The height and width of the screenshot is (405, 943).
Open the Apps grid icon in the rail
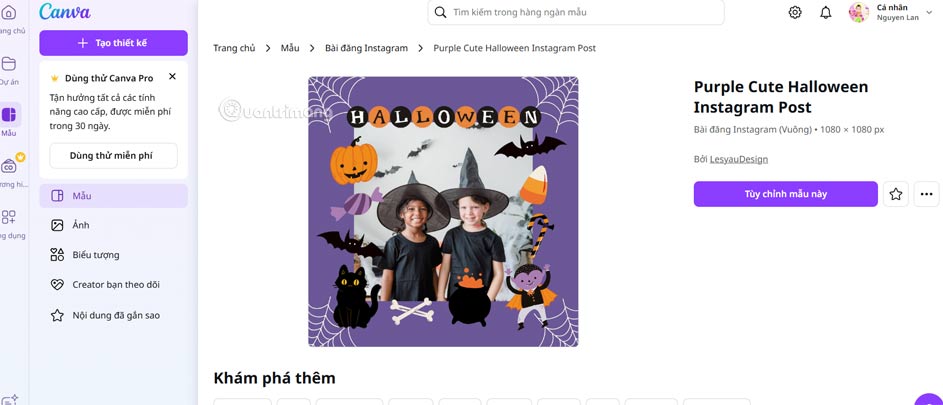point(8,217)
